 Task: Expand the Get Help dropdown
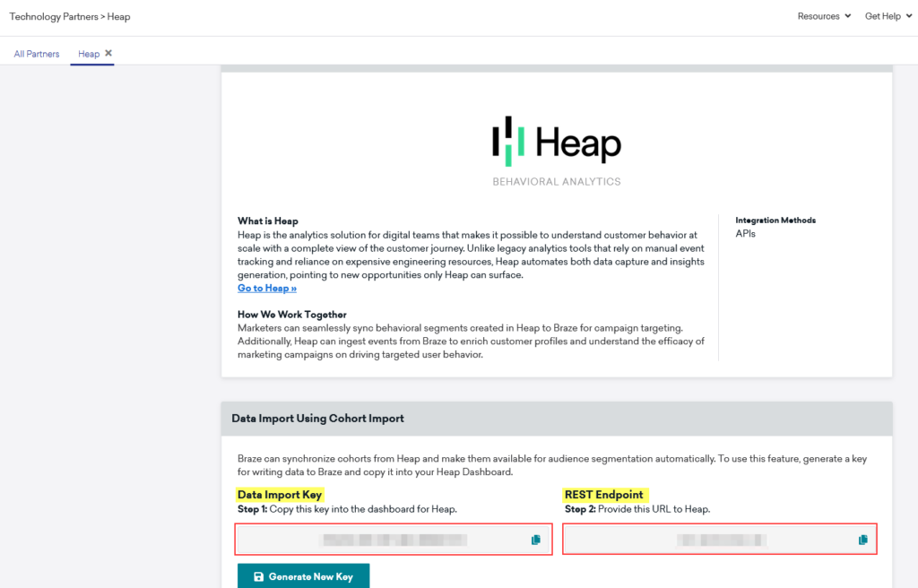pyautogui.click(x=888, y=16)
